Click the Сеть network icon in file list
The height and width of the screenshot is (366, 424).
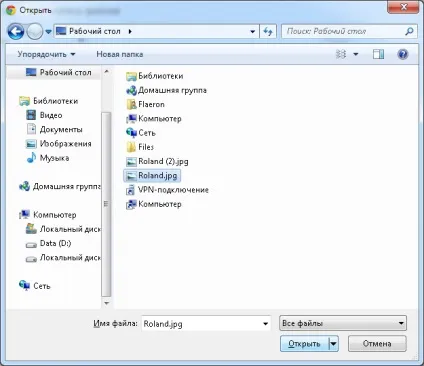(131, 133)
